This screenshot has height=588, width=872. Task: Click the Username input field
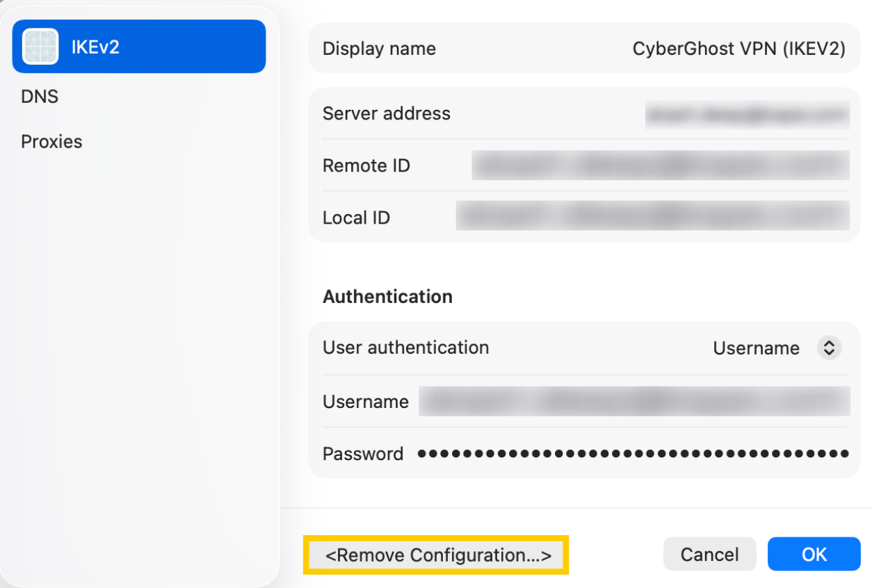pyautogui.click(x=634, y=402)
